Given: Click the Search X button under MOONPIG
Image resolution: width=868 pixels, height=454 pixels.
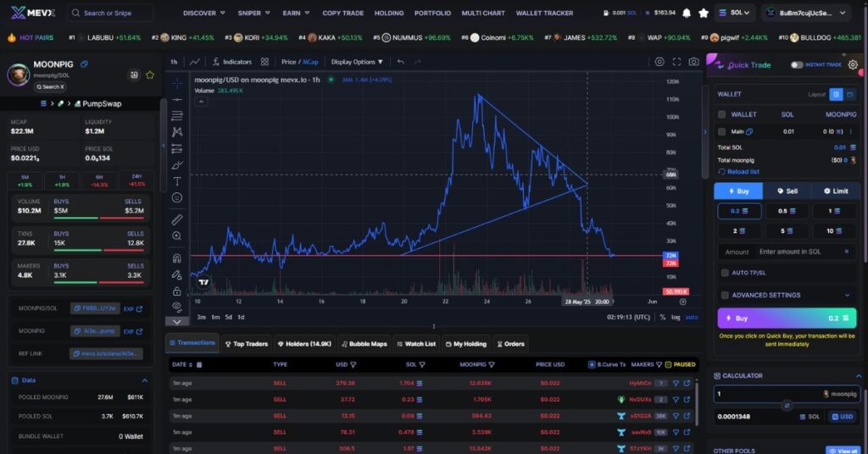Looking at the screenshot, I should 50,86.
